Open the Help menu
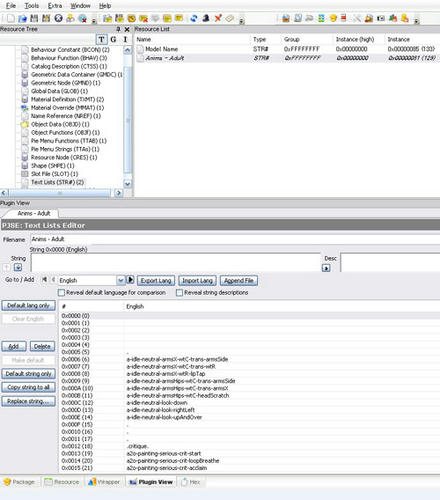440x500 pixels. [105, 6]
